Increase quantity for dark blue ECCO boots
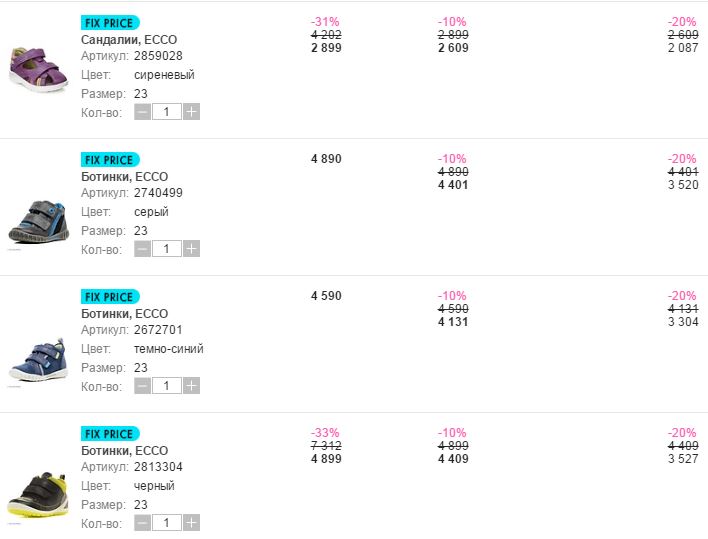The image size is (708, 539). [192, 386]
